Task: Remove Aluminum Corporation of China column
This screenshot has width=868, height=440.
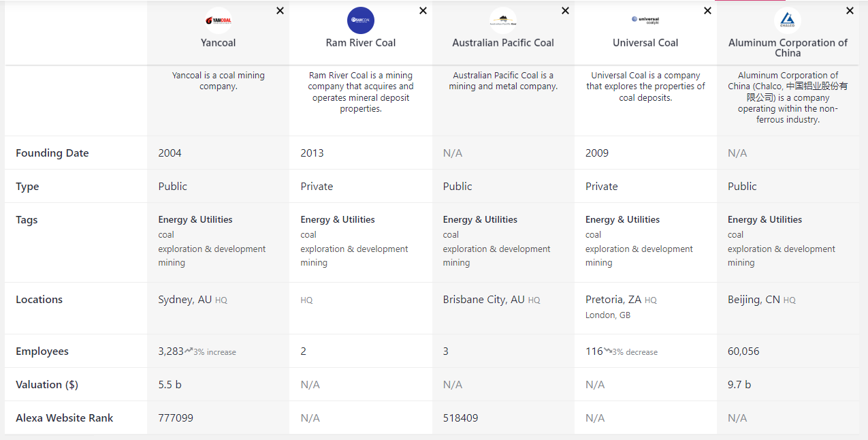Action: [850, 11]
